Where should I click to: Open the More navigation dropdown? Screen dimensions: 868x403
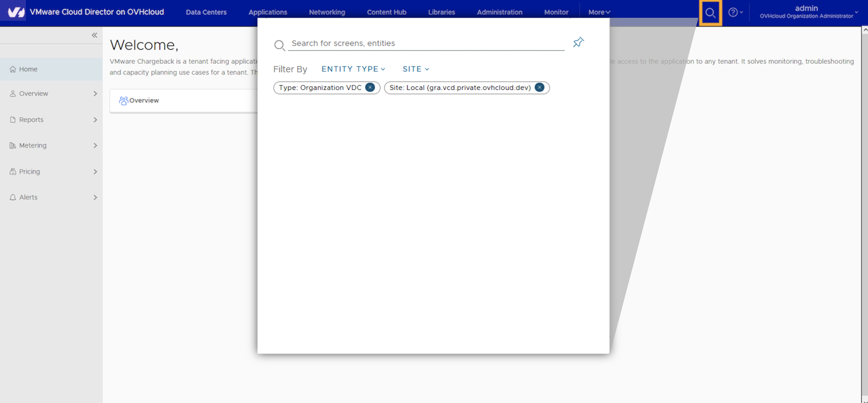599,12
